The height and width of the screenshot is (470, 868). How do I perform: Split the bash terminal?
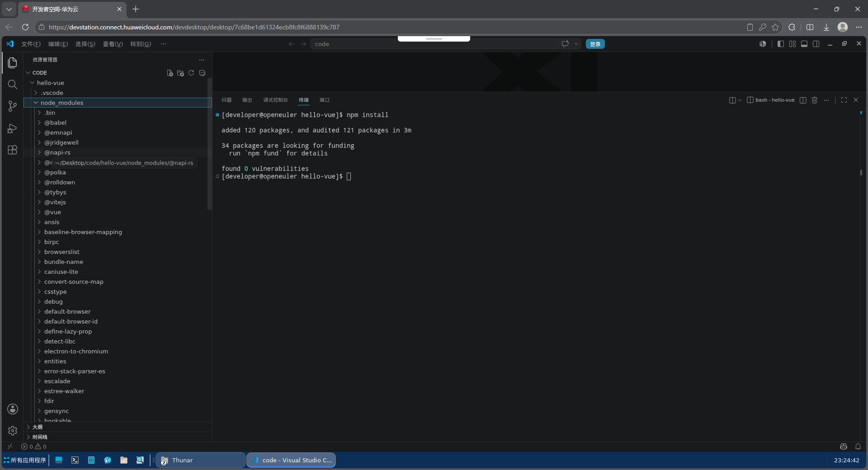[x=803, y=100]
